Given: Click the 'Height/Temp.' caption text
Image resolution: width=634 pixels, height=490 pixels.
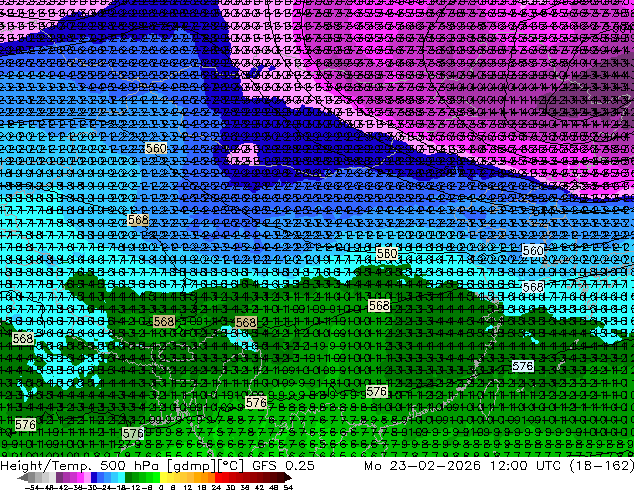Looking at the screenshot, I should point(44,466).
